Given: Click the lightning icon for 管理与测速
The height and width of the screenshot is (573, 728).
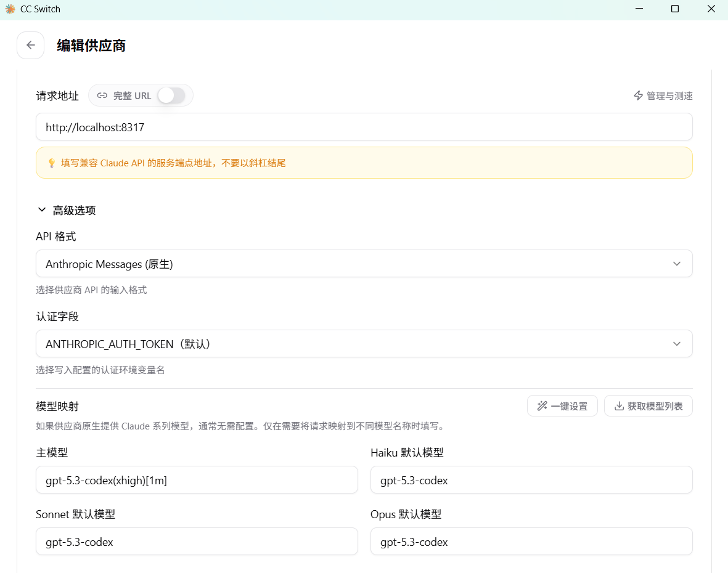Looking at the screenshot, I should click(x=639, y=95).
